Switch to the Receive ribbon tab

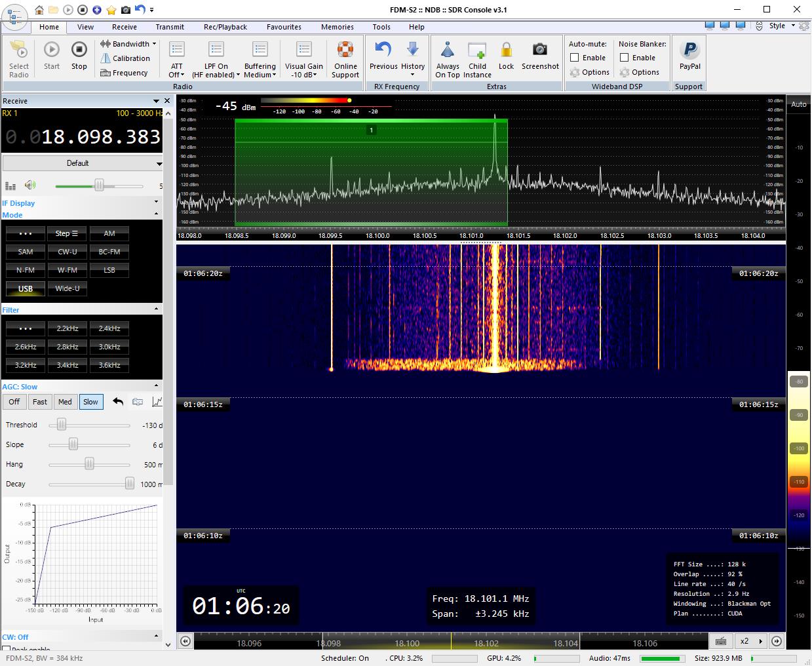click(x=124, y=27)
